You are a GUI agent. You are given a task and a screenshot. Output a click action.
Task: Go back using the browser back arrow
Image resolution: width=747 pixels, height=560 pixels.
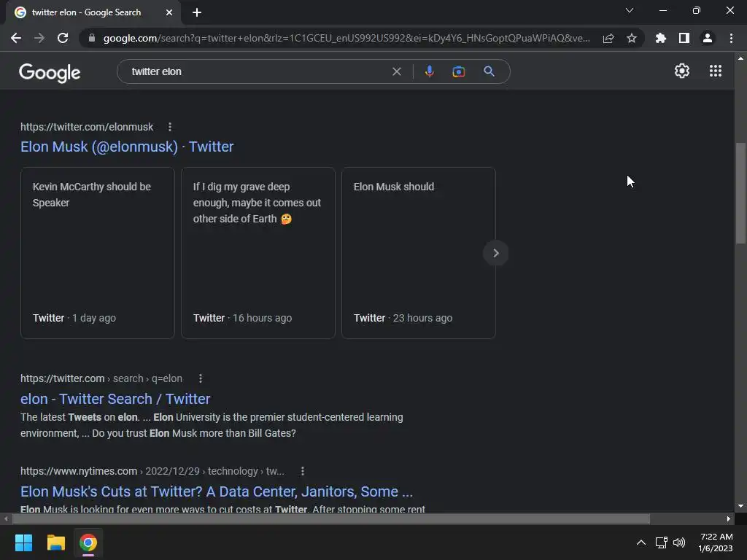point(16,38)
